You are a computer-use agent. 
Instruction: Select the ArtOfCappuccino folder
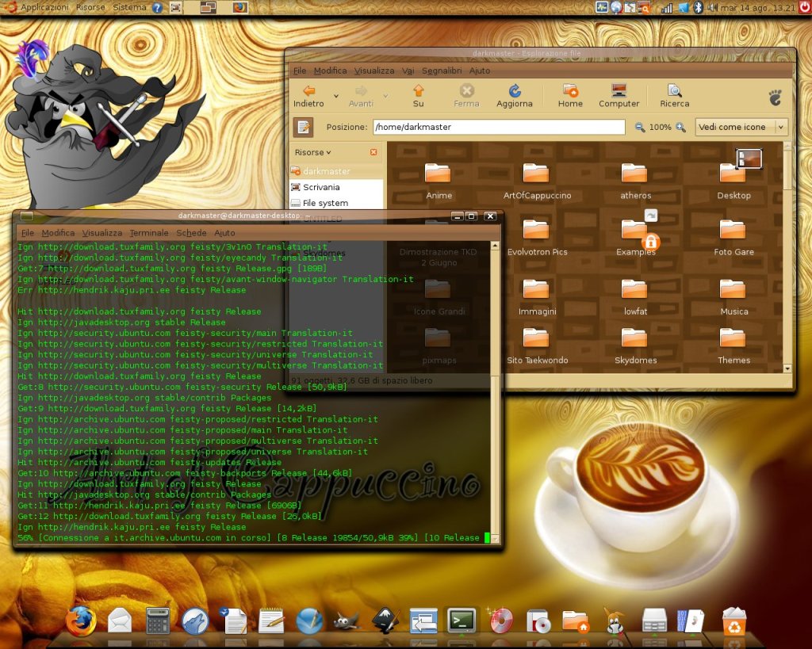(537, 181)
